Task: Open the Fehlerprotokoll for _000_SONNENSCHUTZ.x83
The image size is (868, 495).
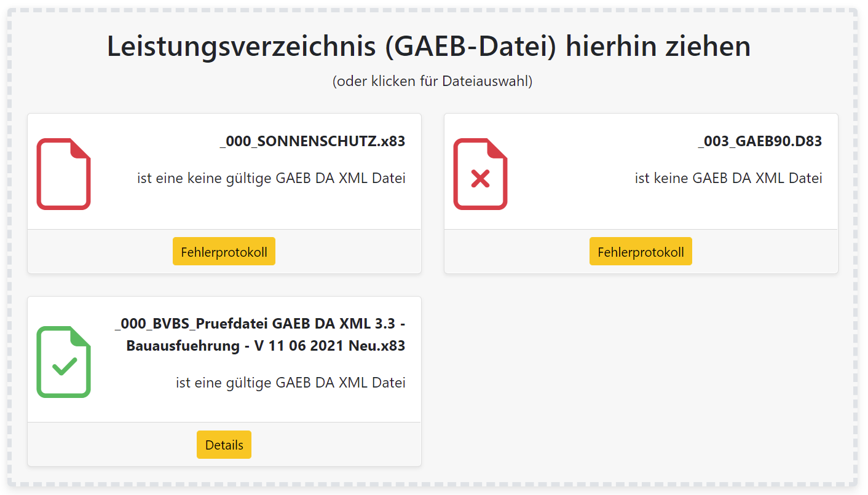Action: pyautogui.click(x=224, y=251)
